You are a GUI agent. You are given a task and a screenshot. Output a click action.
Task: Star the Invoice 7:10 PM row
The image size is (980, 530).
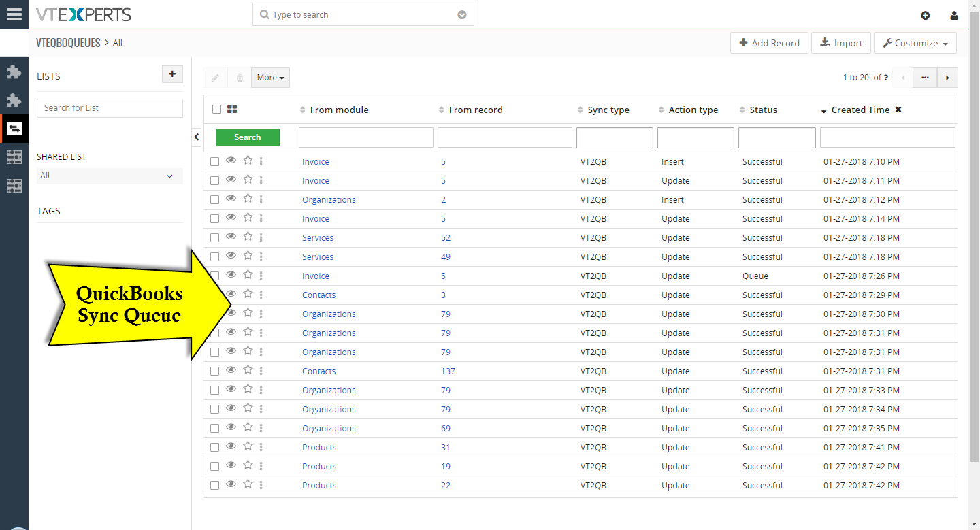click(x=248, y=161)
